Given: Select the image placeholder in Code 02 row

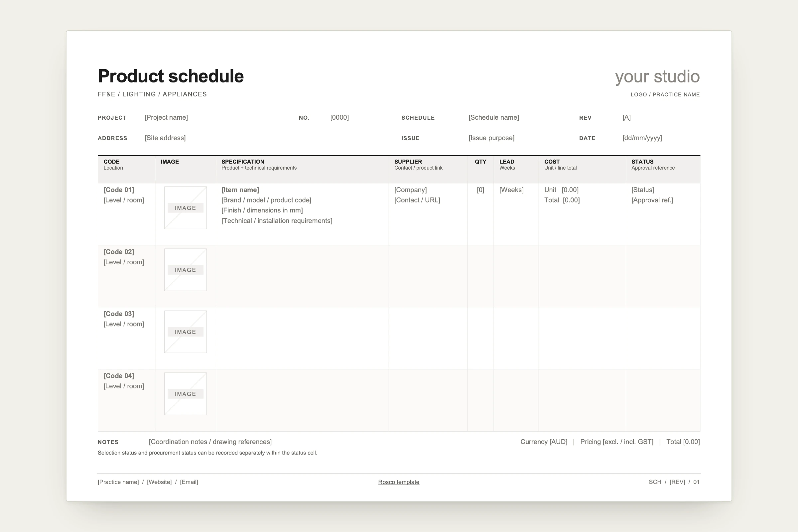Looking at the screenshot, I should [x=186, y=270].
